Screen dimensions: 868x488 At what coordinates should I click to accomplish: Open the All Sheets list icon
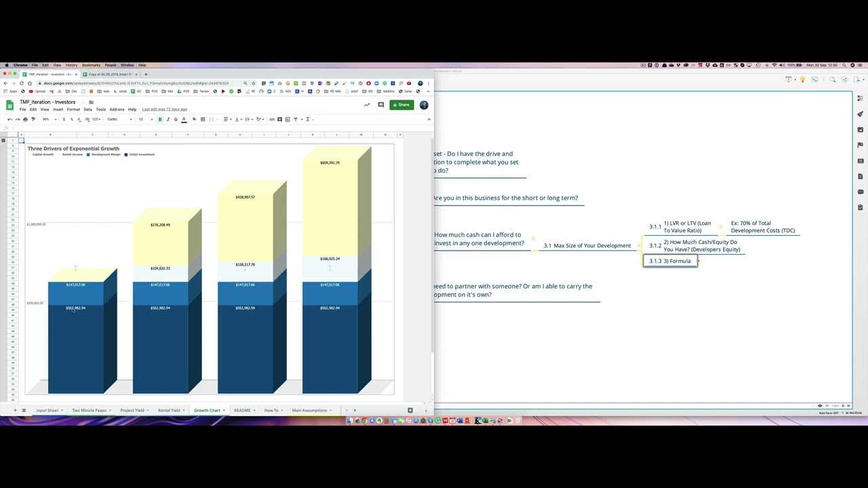click(24, 410)
